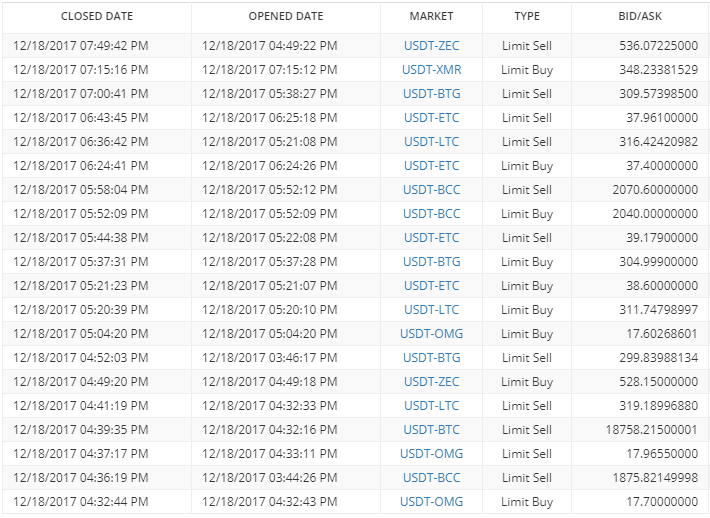Open USDT-ZEC link with bid 528.15000000
The height and width of the screenshot is (518, 710).
coord(432,382)
